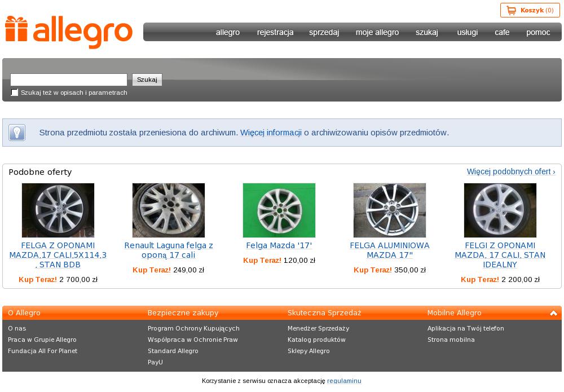Open the Felga Mazda '17' link
564x392 pixels.
(279, 245)
